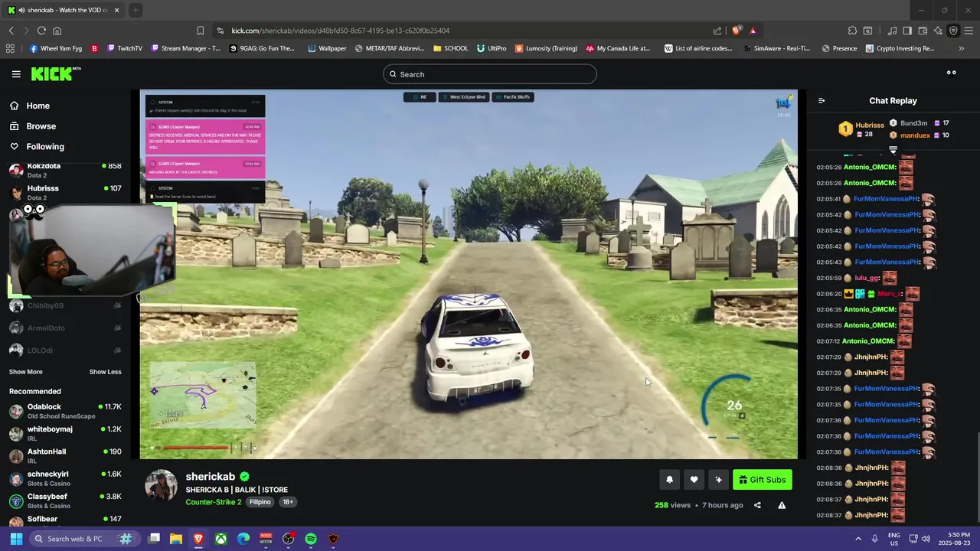Open a new browser tab
The image size is (980, 551).
pyautogui.click(x=136, y=10)
